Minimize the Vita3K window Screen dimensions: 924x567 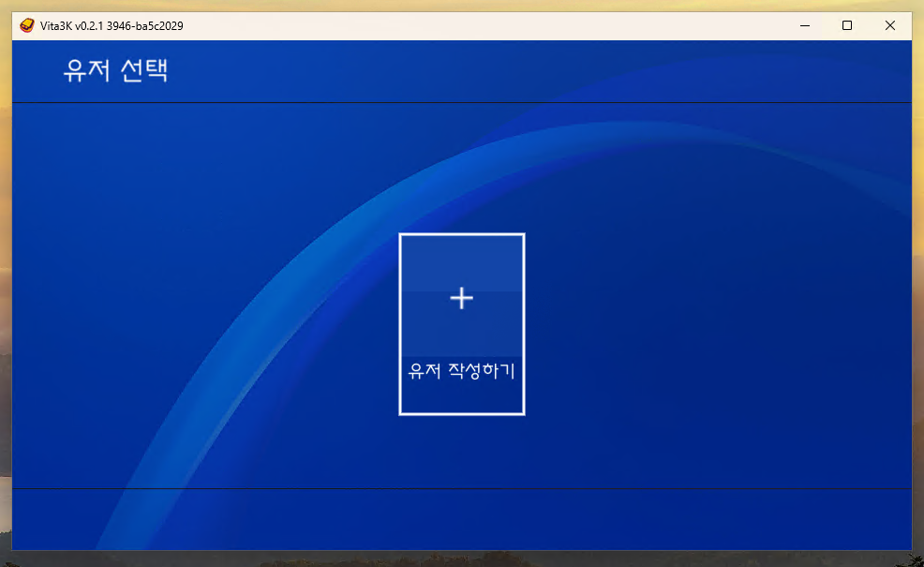click(804, 26)
